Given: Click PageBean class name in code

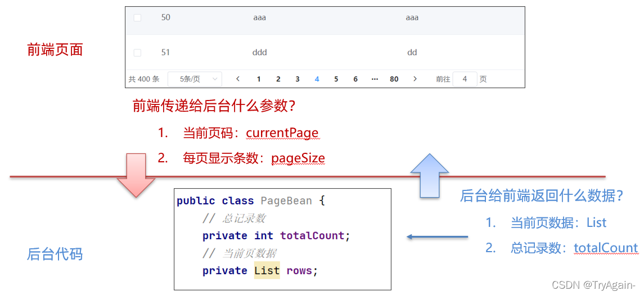Looking at the screenshot, I should (x=286, y=201).
